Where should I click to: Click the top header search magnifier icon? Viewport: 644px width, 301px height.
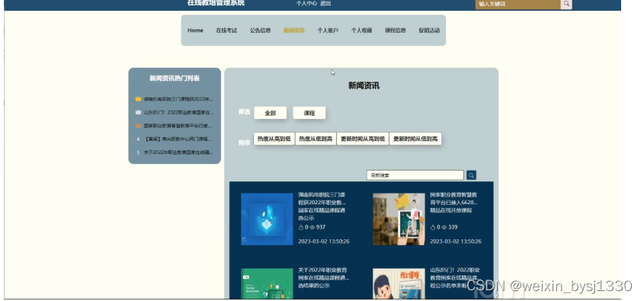pyautogui.click(x=566, y=4)
